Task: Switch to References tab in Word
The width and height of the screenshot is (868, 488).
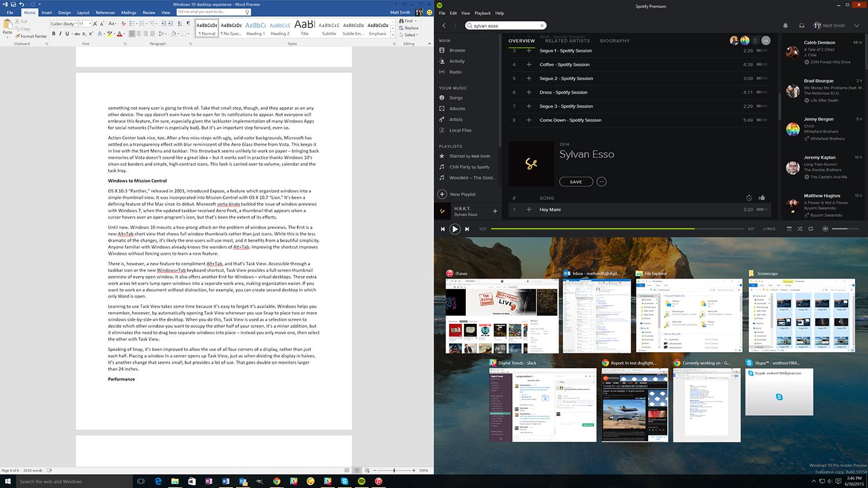Action: coord(105,12)
